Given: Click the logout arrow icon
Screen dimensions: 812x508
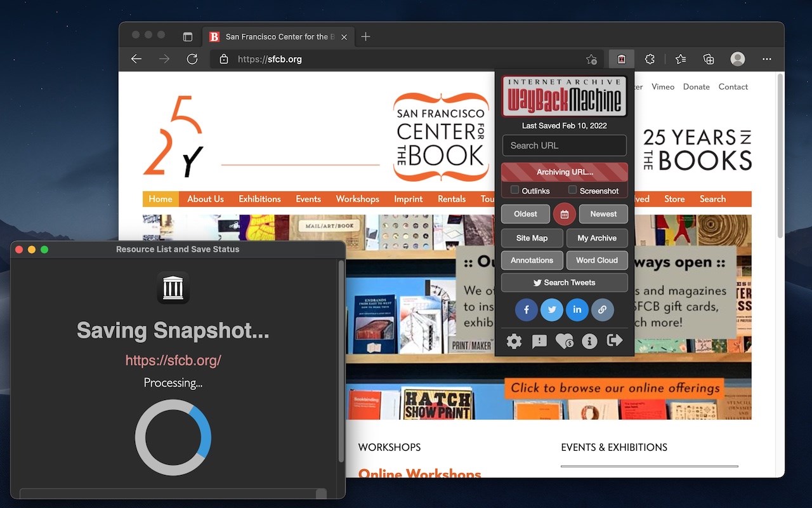Looking at the screenshot, I should (615, 341).
